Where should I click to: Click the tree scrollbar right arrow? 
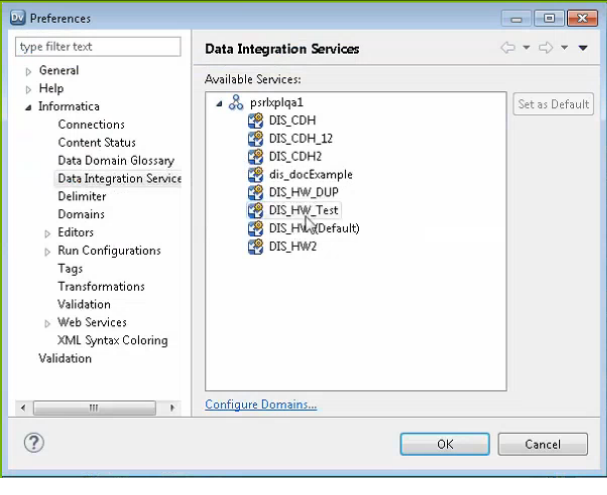tap(172, 408)
